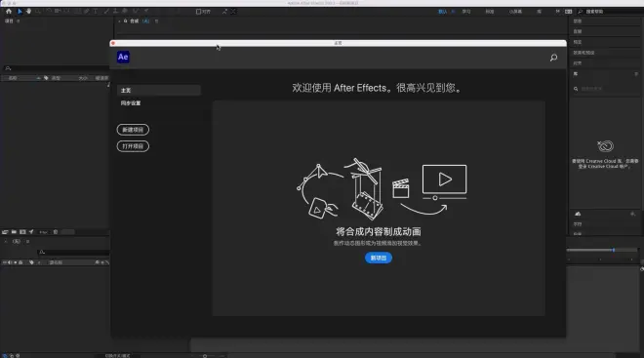Select the Hand tool

(x=28, y=12)
